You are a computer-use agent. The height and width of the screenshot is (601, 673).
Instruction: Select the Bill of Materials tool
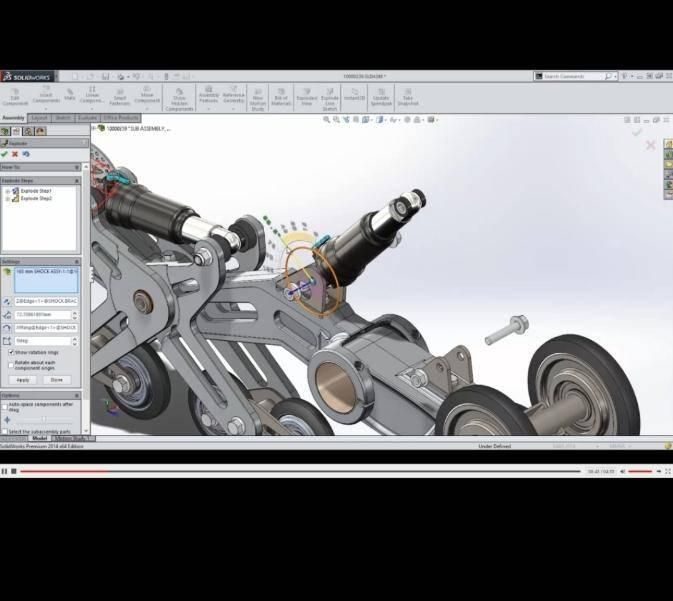tap(281, 95)
